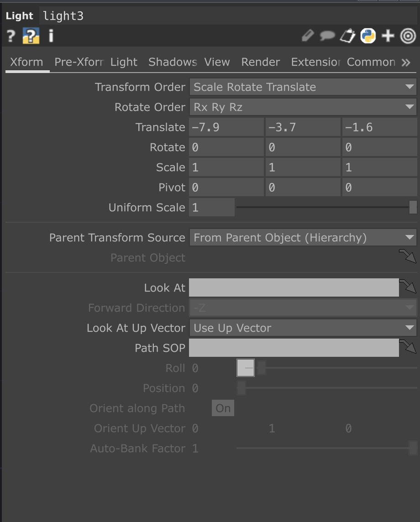Switch to the Render tab
Viewport: 420px width, 522px height.
point(261,62)
